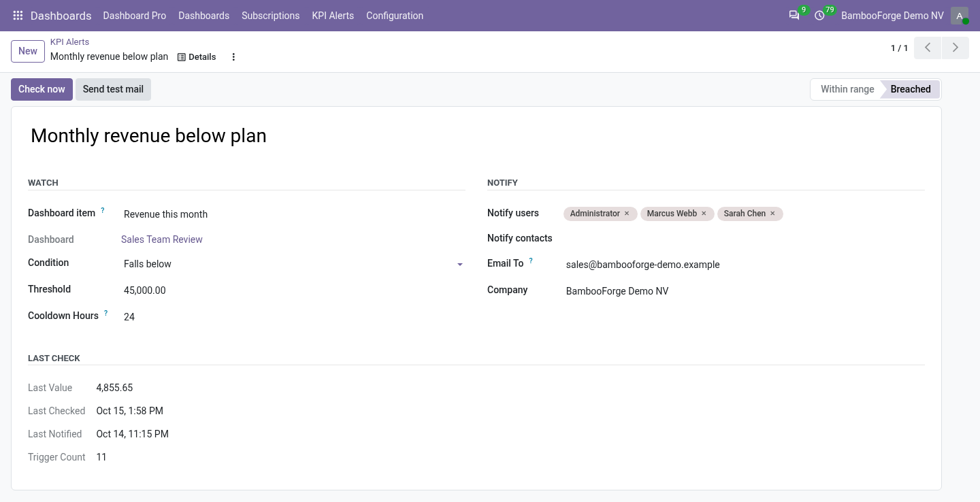The width and height of the screenshot is (980, 502).
Task: Open the Dashboards menu item
Action: coord(203,16)
